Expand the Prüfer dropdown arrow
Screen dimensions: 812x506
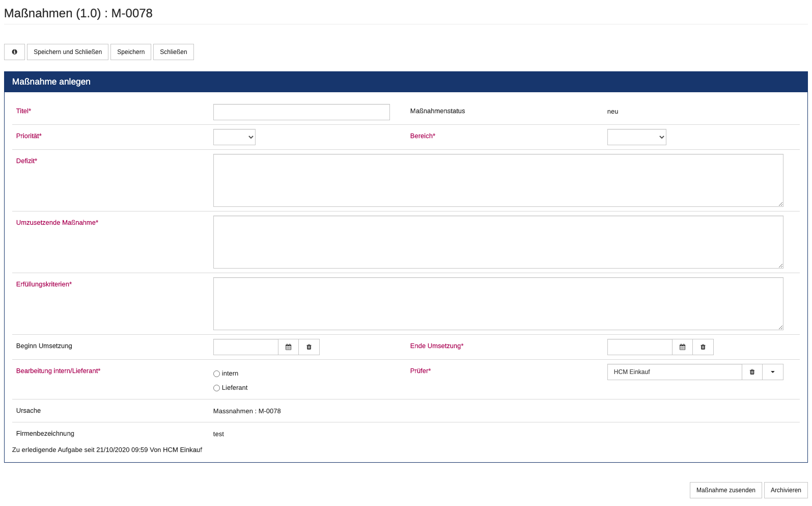tap(772, 372)
